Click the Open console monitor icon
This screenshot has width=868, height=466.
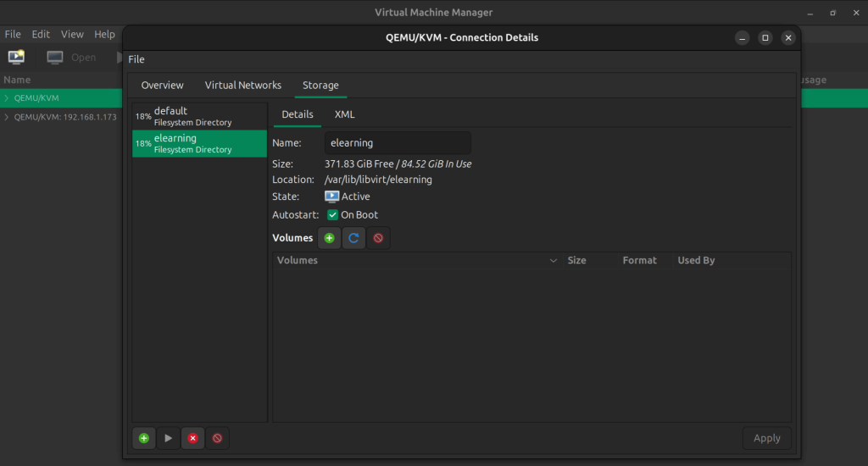point(55,57)
